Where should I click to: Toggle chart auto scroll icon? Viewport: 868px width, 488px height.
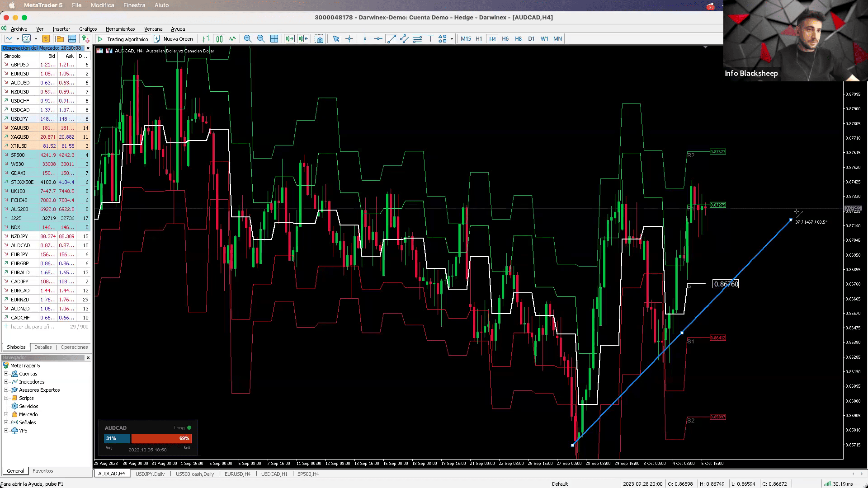[290, 39]
